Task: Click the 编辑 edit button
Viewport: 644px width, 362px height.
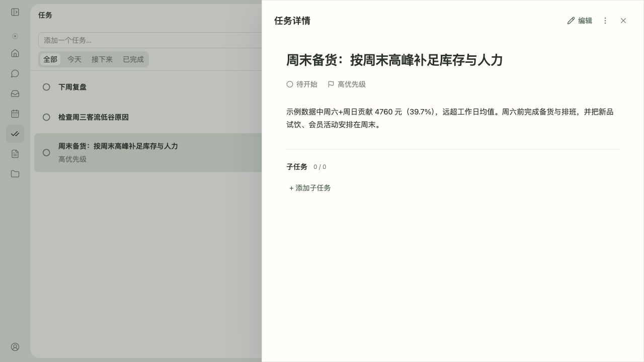Action: (580, 21)
